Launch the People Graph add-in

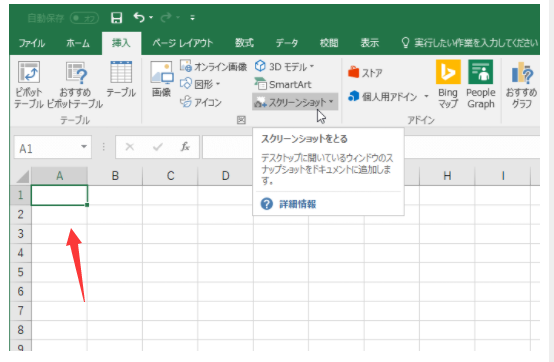481,84
